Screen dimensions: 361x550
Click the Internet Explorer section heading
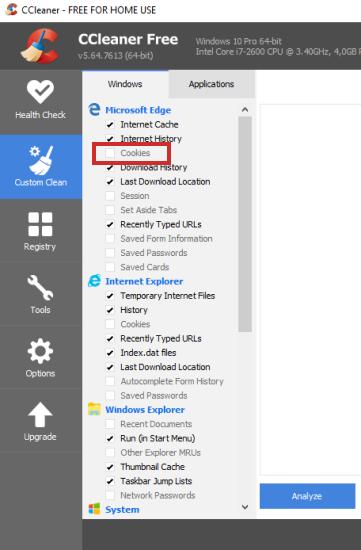(x=144, y=281)
